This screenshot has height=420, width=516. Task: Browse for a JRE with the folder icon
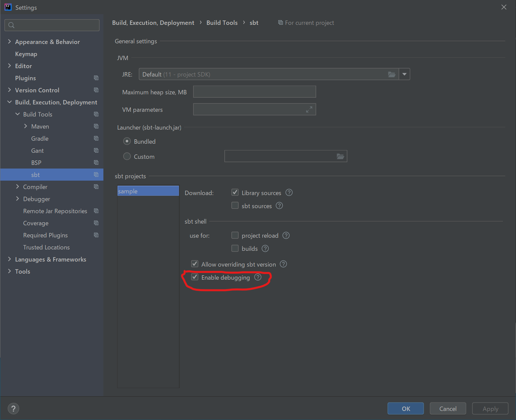392,74
